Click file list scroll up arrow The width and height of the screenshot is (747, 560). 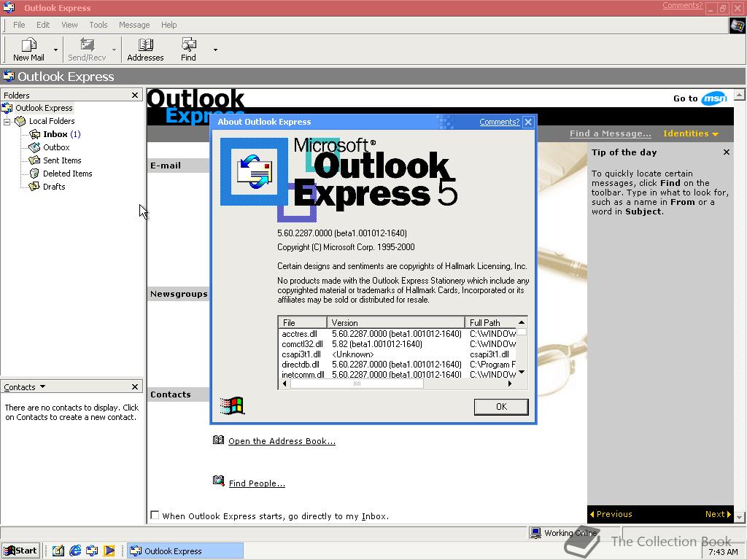tap(522, 322)
